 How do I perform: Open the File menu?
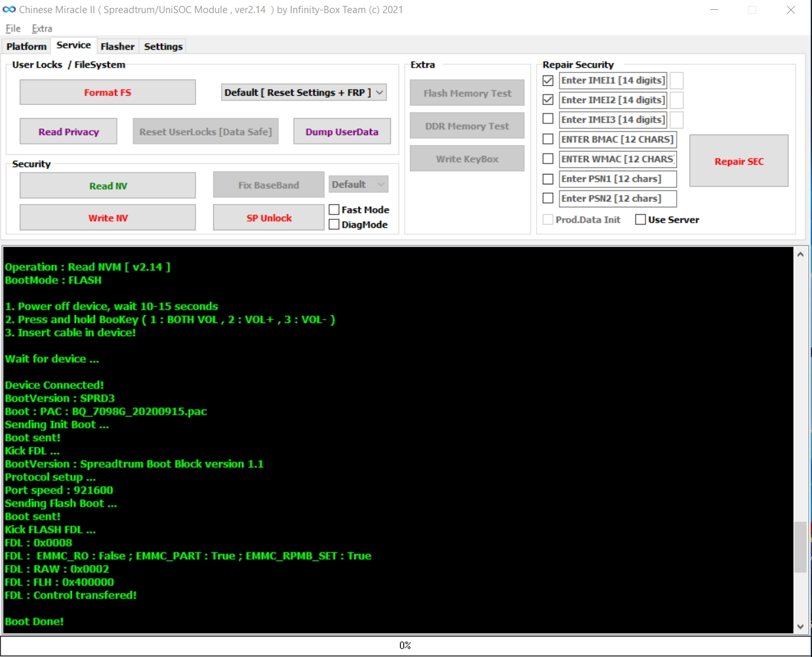coord(13,29)
